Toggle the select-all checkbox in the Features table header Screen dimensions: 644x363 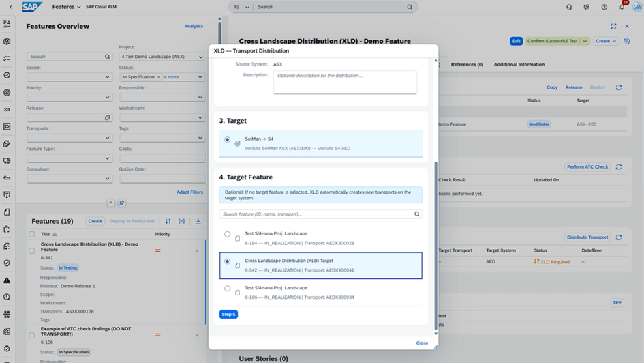tap(31, 234)
